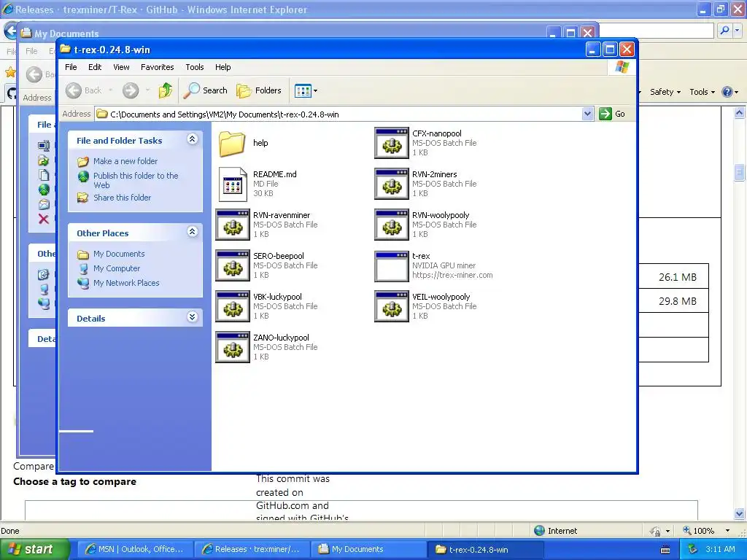Select the VEIL-woolypooly batch file icon
Screen dimensions: 747x560
pos(392,307)
